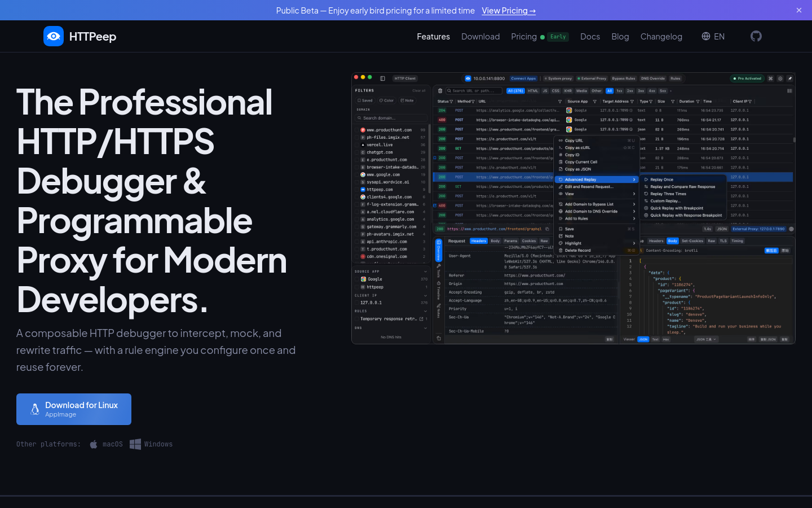Click the sidebar toggle icon in app window

(382, 78)
